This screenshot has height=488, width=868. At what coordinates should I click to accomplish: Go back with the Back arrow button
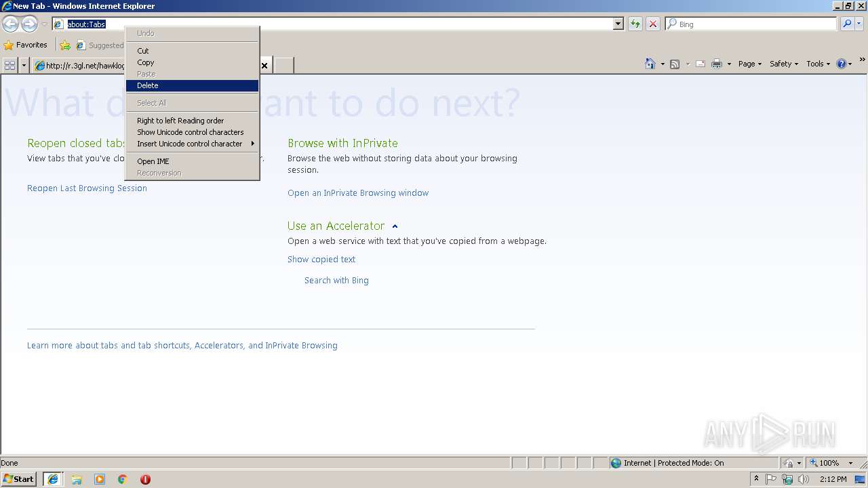pyautogui.click(x=10, y=24)
